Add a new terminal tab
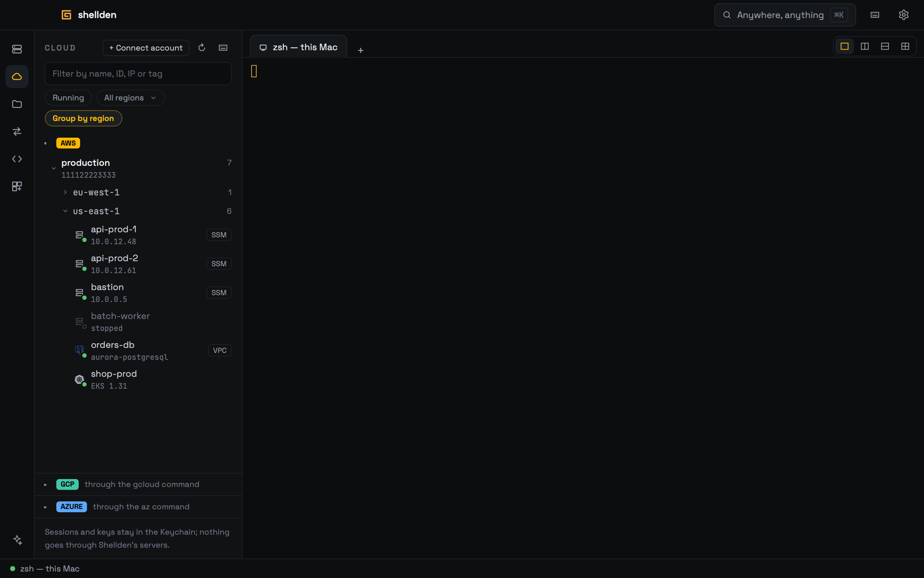The height and width of the screenshot is (578, 924). click(361, 50)
